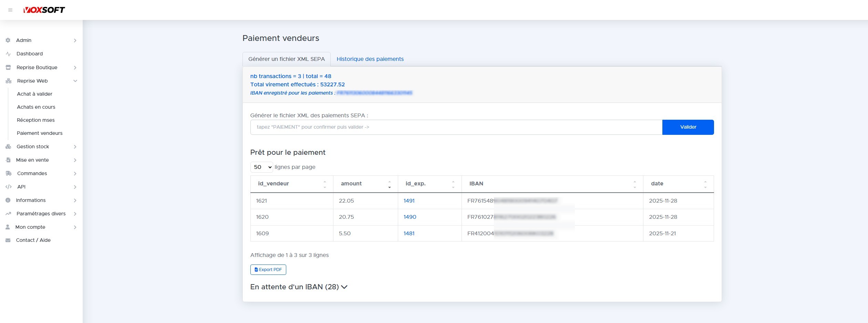Collapse the Reprise Web menu chevron

point(75,81)
